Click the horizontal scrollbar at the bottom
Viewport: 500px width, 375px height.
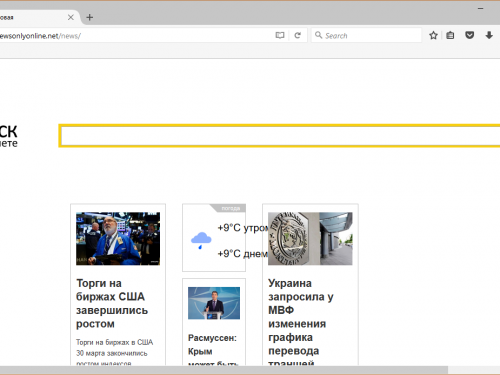click(x=223, y=370)
